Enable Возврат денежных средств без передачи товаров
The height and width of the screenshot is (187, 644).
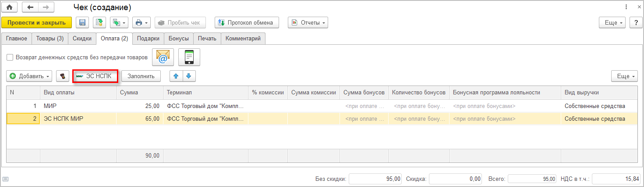pyautogui.click(x=10, y=57)
